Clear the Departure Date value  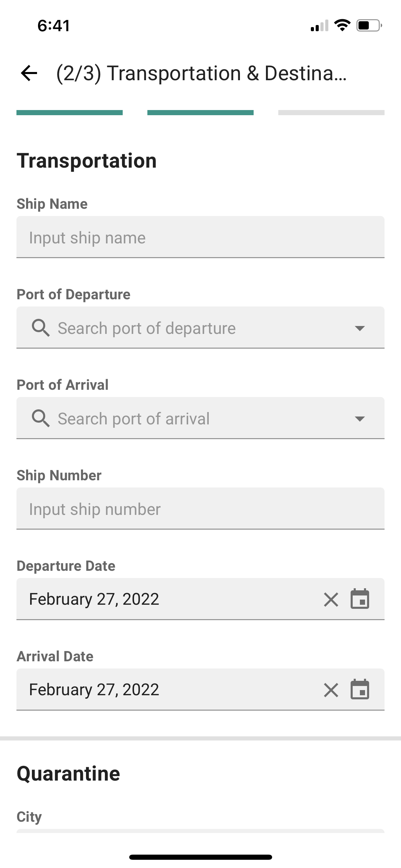(331, 600)
